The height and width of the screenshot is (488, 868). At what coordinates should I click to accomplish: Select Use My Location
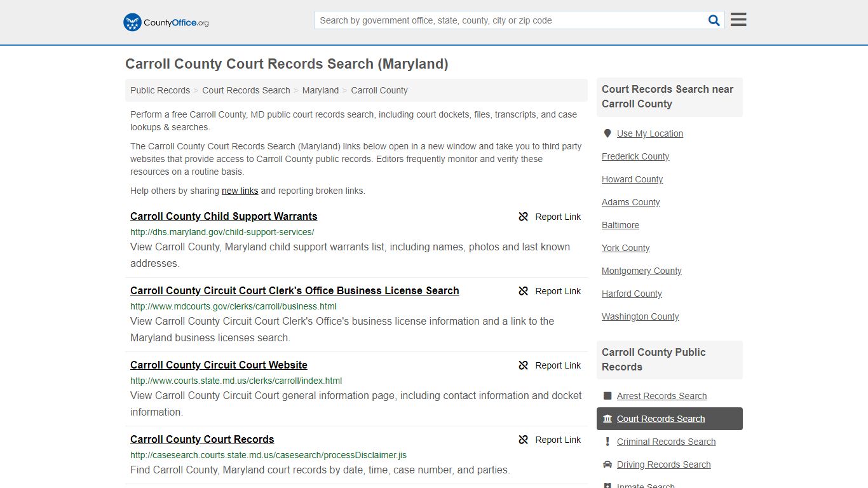click(x=650, y=133)
